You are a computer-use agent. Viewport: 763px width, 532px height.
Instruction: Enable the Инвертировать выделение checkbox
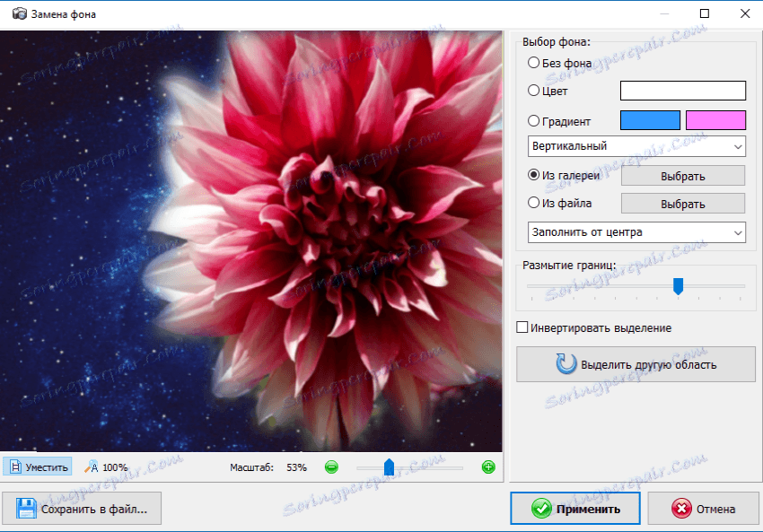coord(522,327)
